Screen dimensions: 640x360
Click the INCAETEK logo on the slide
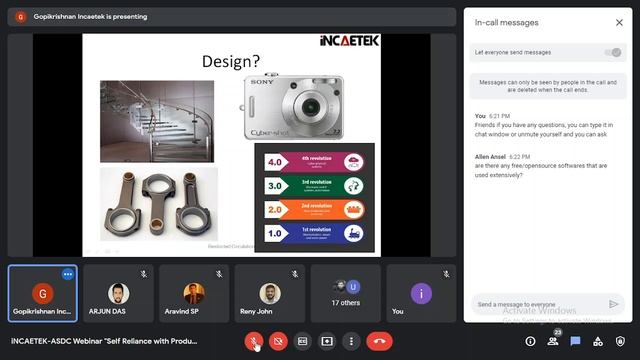click(x=349, y=40)
